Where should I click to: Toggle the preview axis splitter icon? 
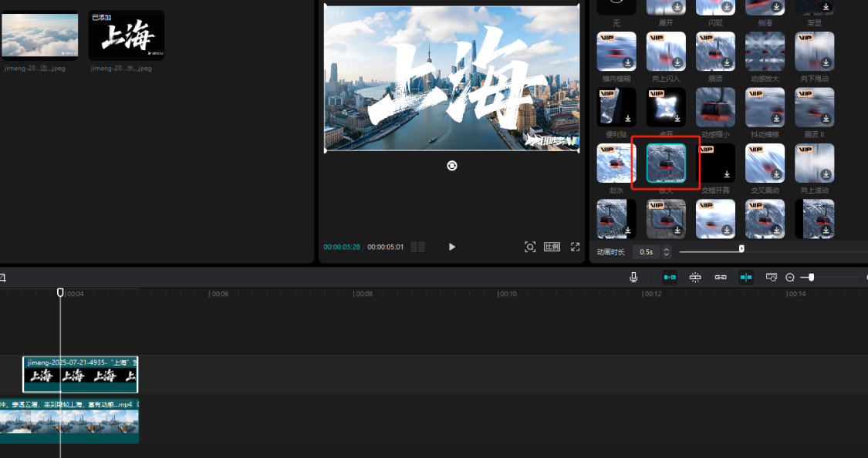[x=746, y=277]
